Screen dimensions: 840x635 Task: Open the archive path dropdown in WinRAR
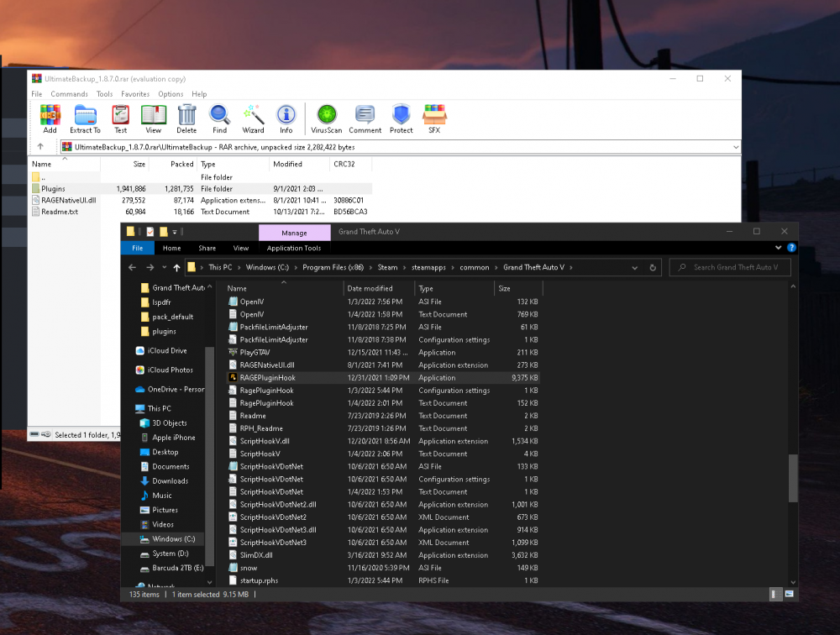coord(736,145)
